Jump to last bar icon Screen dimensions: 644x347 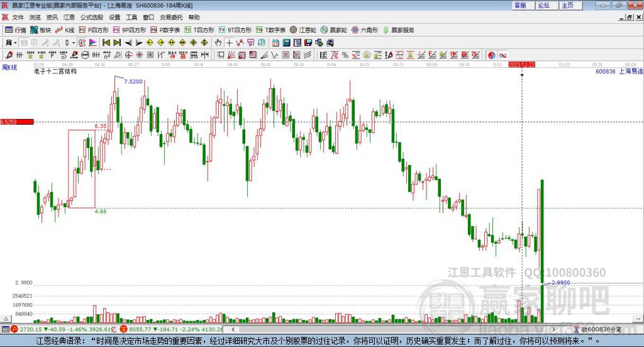pyautogui.click(x=117, y=43)
